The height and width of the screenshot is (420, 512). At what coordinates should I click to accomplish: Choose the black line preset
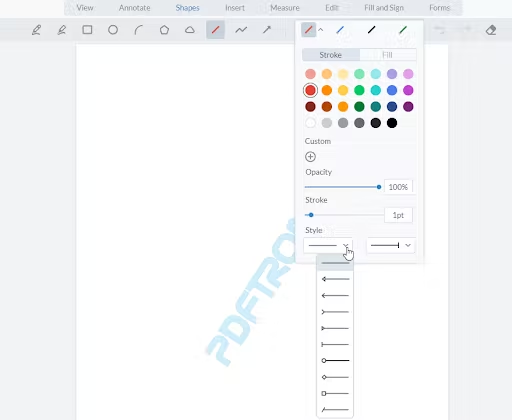371,30
